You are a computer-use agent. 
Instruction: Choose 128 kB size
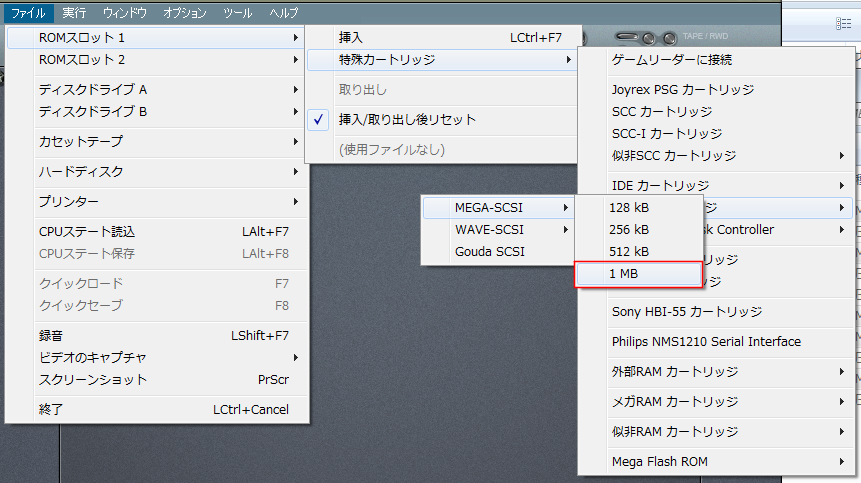point(639,207)
